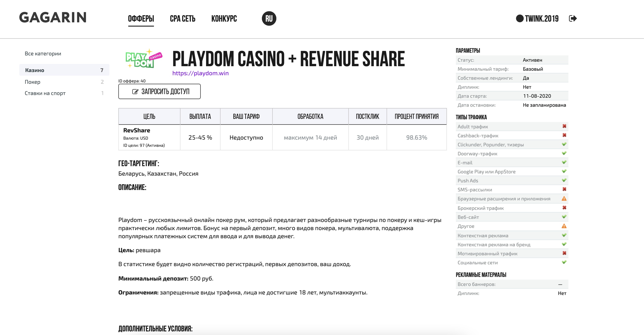Open the playdom.win link
This screenshot has width=644, height=335.
[x=200, y=73]
